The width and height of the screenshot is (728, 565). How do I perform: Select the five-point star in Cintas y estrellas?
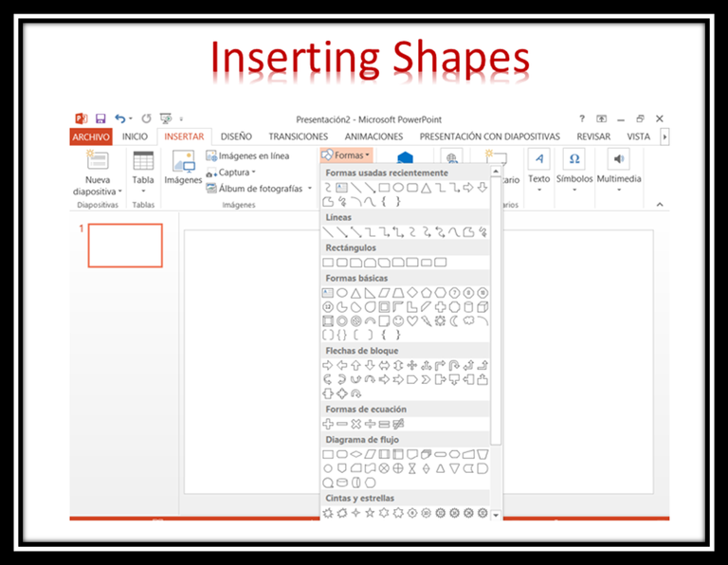(370, 513)
